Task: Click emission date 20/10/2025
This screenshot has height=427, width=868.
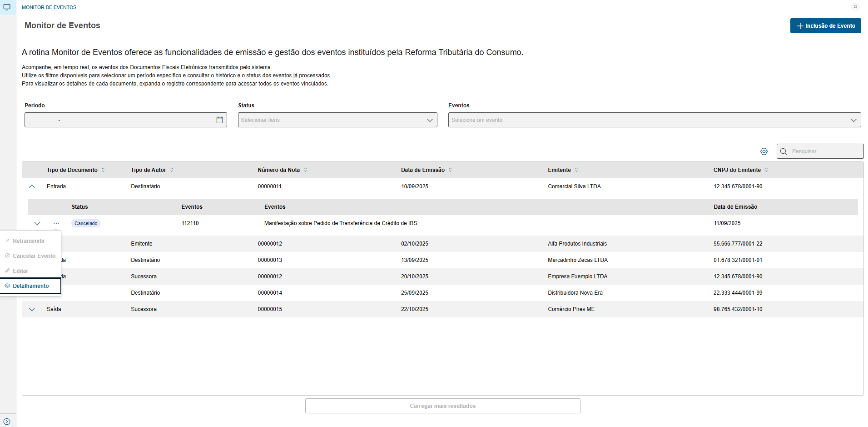Action: coord(415,276)
